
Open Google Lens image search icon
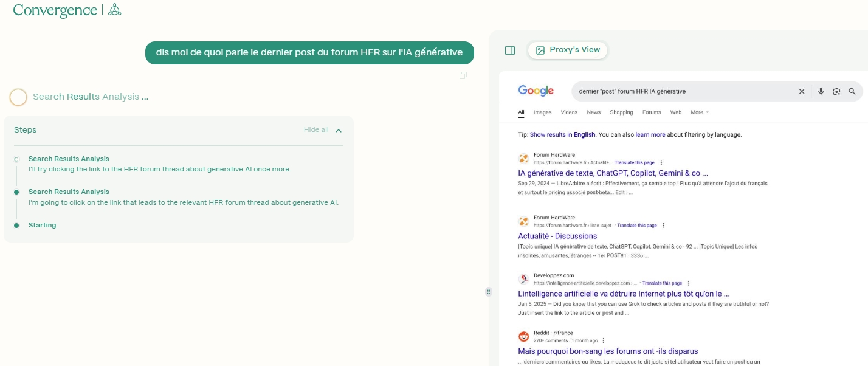point(836,91)
